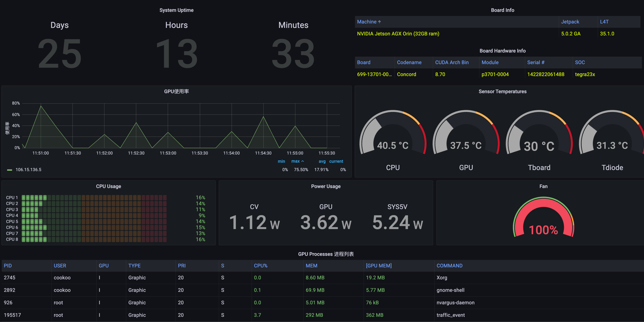Open the CPU Usage panel title menu

point(108,186)
